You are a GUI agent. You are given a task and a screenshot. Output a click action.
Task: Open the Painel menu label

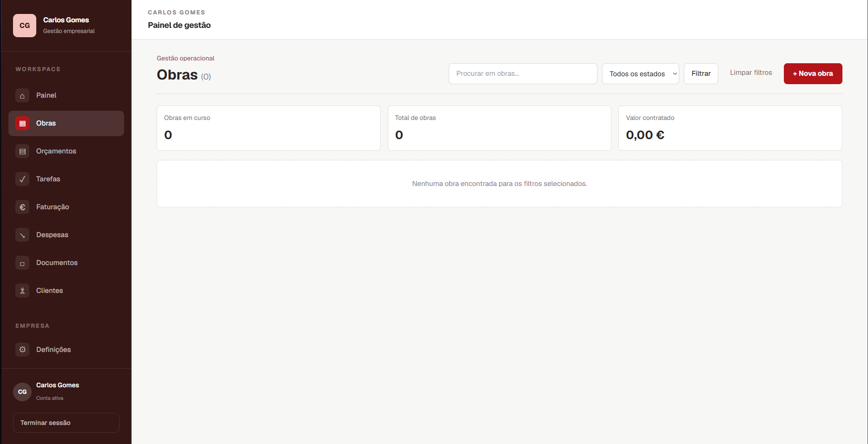[x=46, y=95]
